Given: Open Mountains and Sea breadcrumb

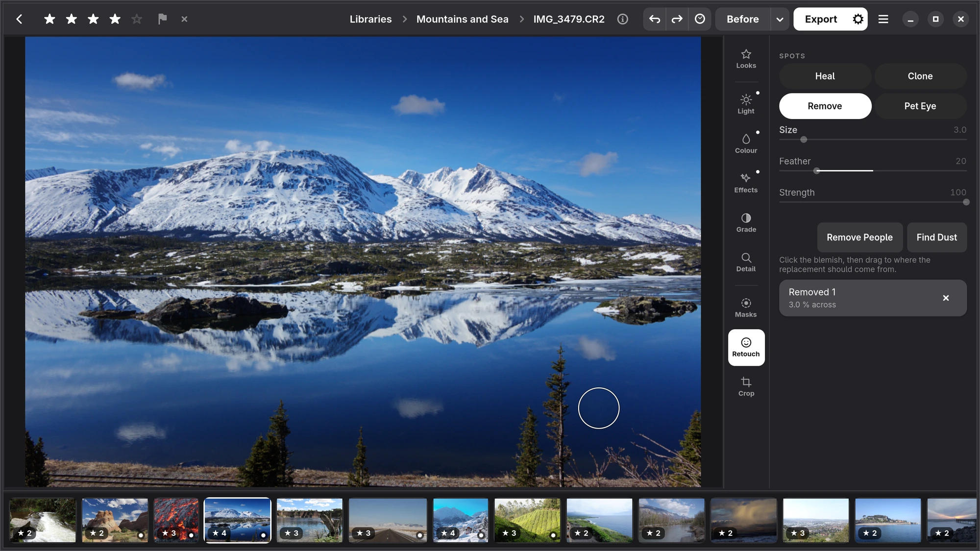Looking at the screenshot, I should click(462, 19).
